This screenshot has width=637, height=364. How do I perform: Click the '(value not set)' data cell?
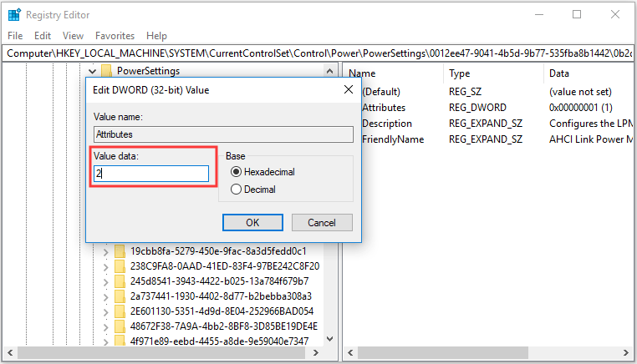pos(580,92)
